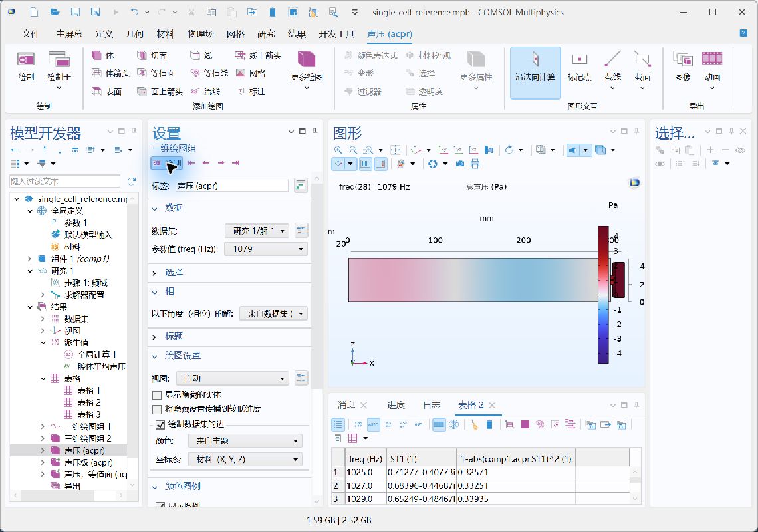Open the Image (图像) export tool
758x532 pixels.
(683, 66)
